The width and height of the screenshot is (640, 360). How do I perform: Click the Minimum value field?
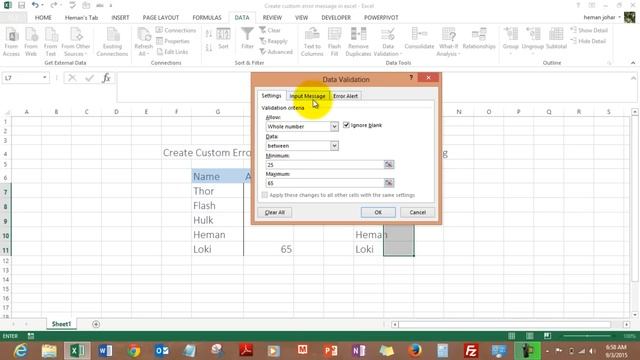click(x=325, y=164)
